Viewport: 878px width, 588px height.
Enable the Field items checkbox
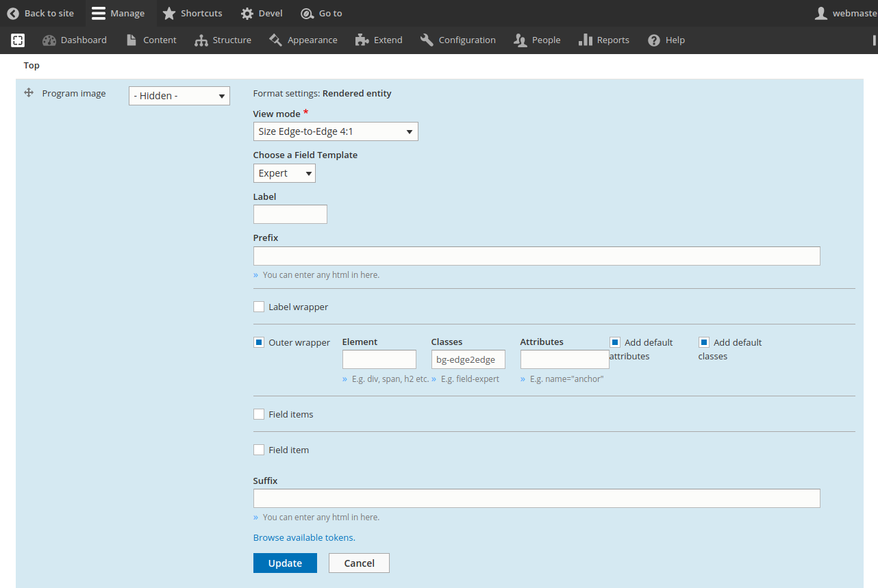[x=259, y=414]
